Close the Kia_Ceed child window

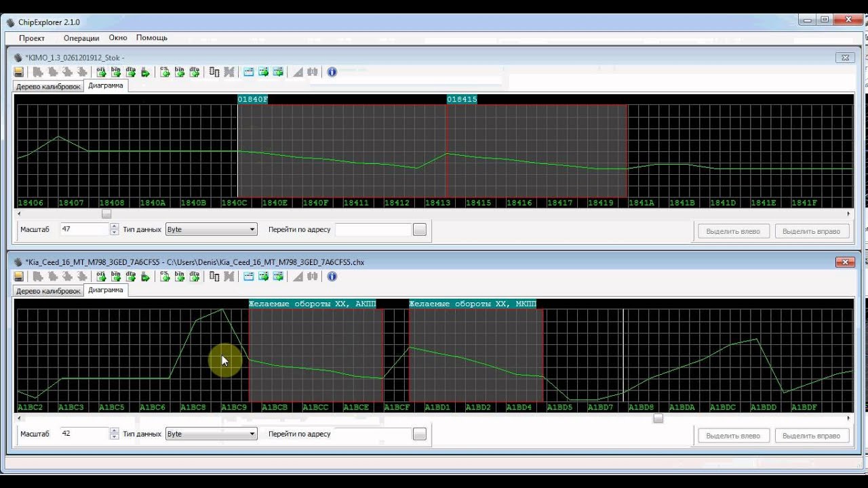click(x=845, y=262)
